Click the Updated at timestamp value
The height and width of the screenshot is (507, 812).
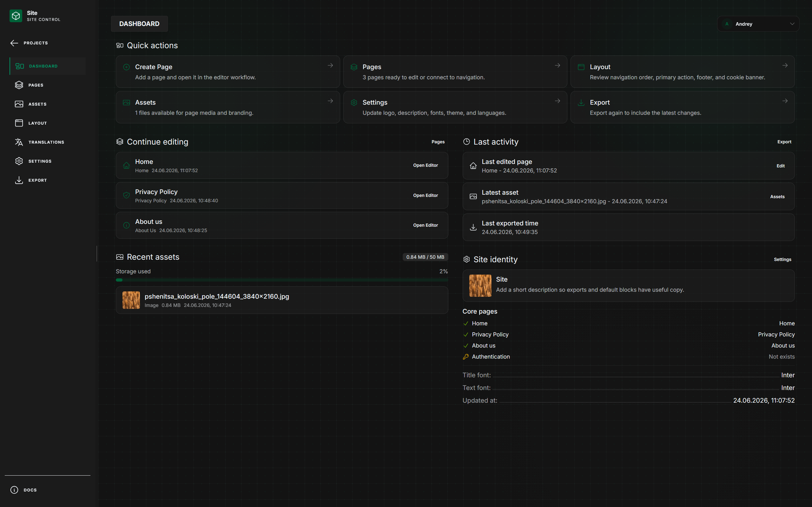(x=764, y=400)
